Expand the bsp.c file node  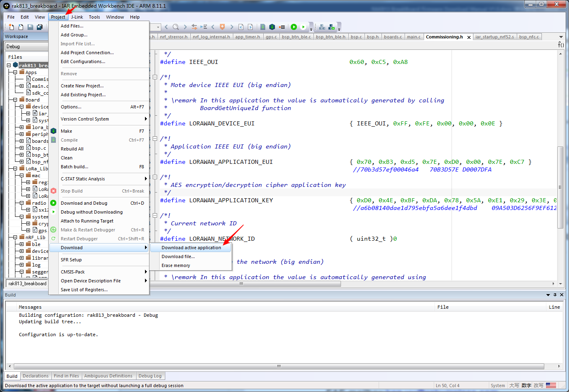click(21, 148)
